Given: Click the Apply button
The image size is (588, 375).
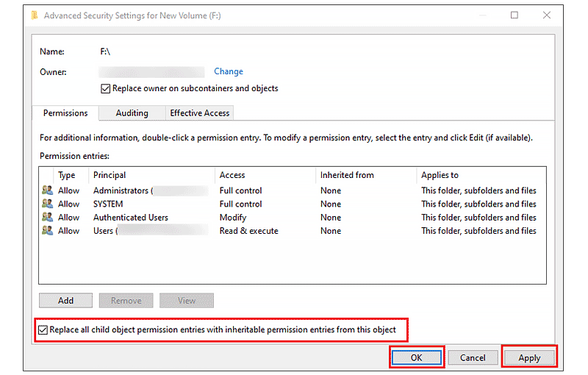Looking at the screenshot, I should pyautogui.click(x=529, y=357).
